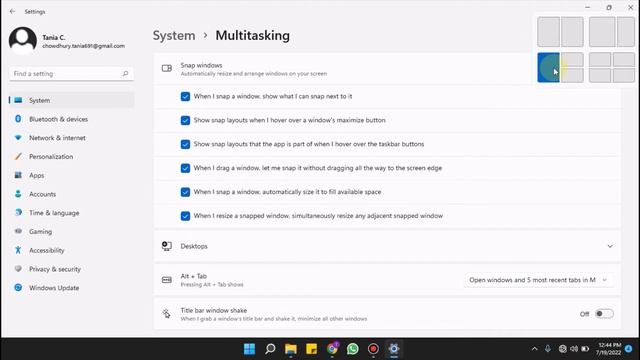640x360 pixels.
Task: Open WhatsApp from taskbar
Action: pos(353,349)
